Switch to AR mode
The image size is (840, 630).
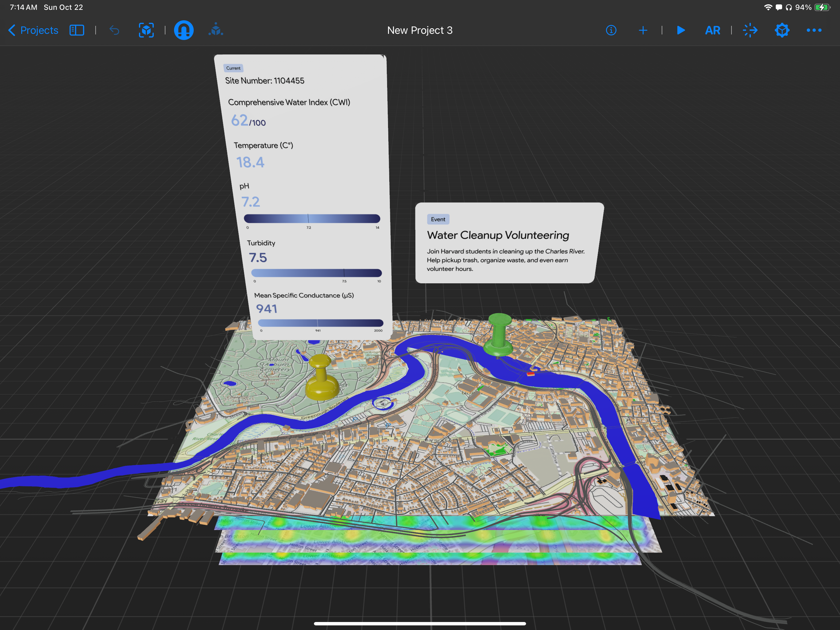(x=712, y=30)
